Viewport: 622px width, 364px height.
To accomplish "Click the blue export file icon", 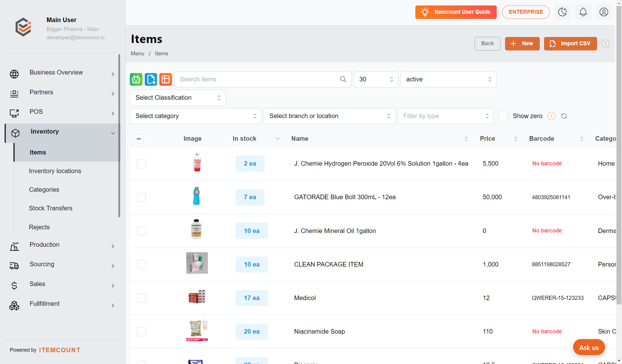I will pyautogui.click(x=151, y=79).
